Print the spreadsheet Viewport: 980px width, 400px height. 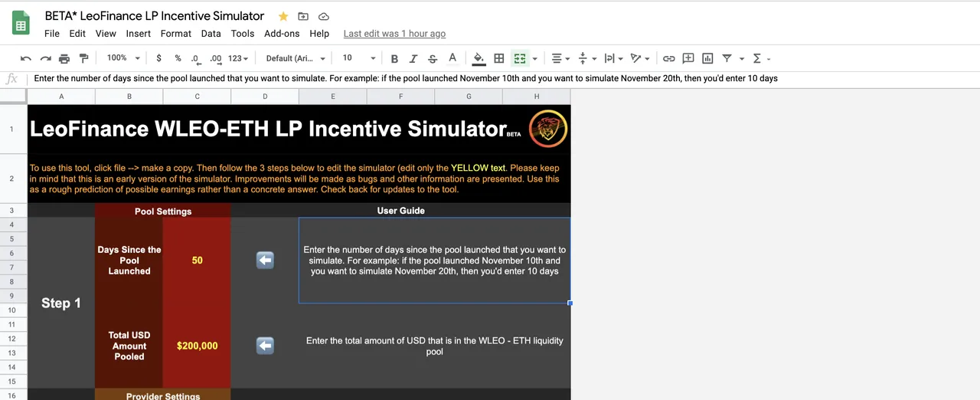[64, 58]
